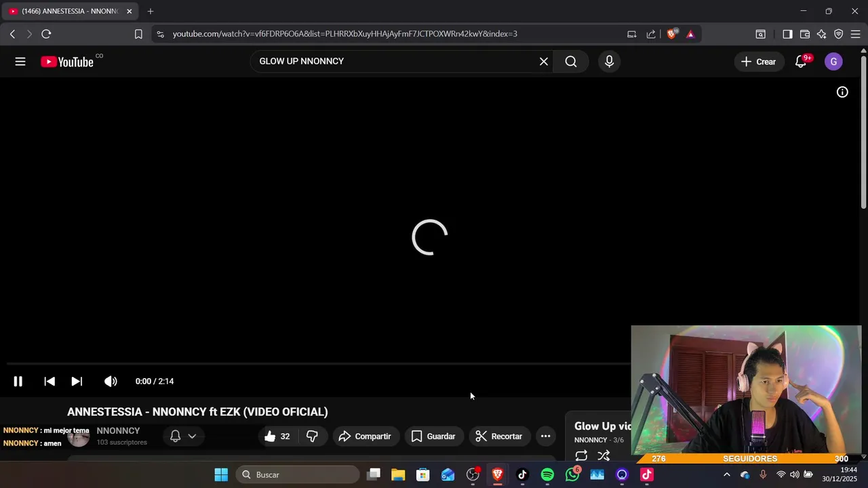Mute the video volume
Screen dimensions: 868x488
(x=111, y=382)
